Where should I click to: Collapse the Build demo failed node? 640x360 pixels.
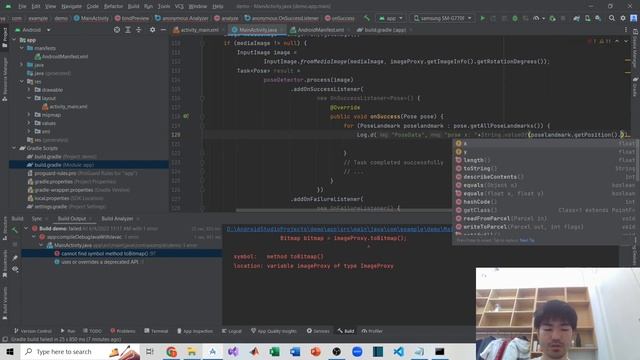27,229
